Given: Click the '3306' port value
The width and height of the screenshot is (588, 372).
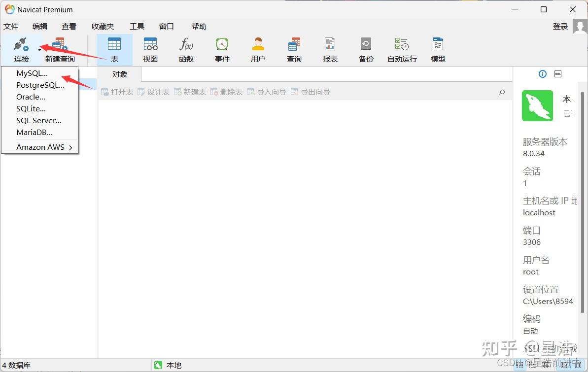Looking at the screenshot, I should pyautogui.click(x=532, y=242).
